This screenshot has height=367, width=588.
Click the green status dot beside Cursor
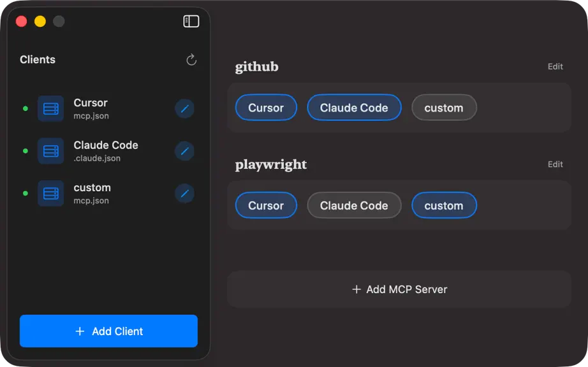(26, 108)
